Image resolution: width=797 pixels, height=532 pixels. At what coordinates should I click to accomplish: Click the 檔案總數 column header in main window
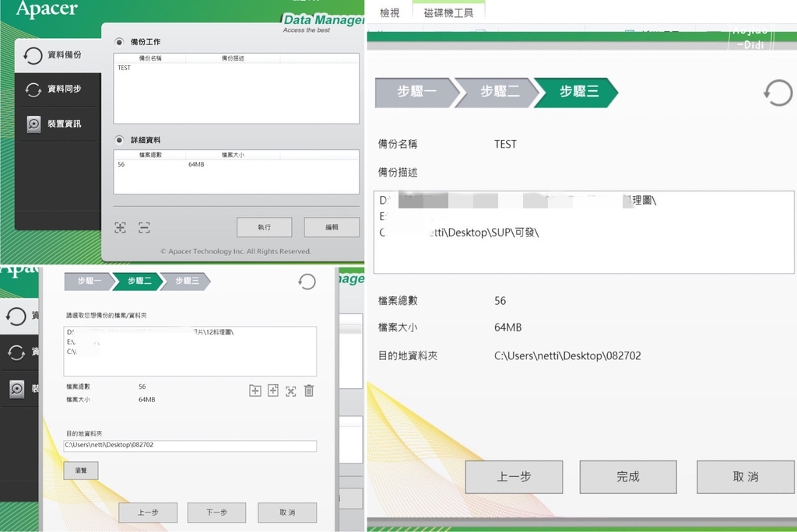150,155
